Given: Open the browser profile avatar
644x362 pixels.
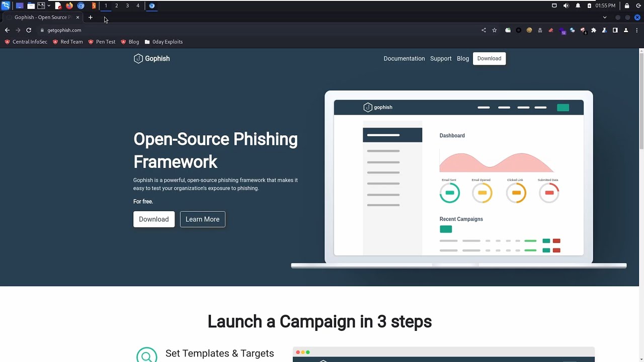Looking at the screenshot, I should click(625, 30).
